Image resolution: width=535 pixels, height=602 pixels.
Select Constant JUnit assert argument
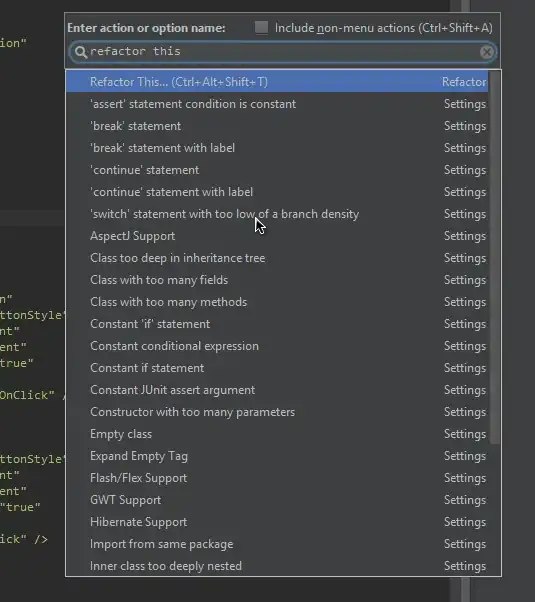[277, 390]
